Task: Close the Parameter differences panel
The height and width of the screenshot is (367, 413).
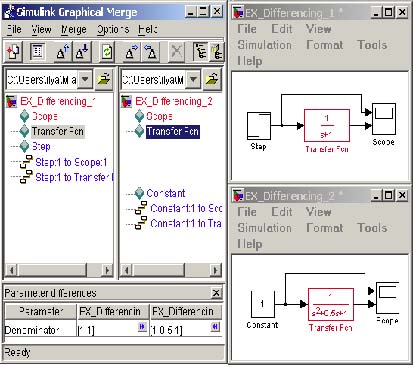Action: click(216, 293)
